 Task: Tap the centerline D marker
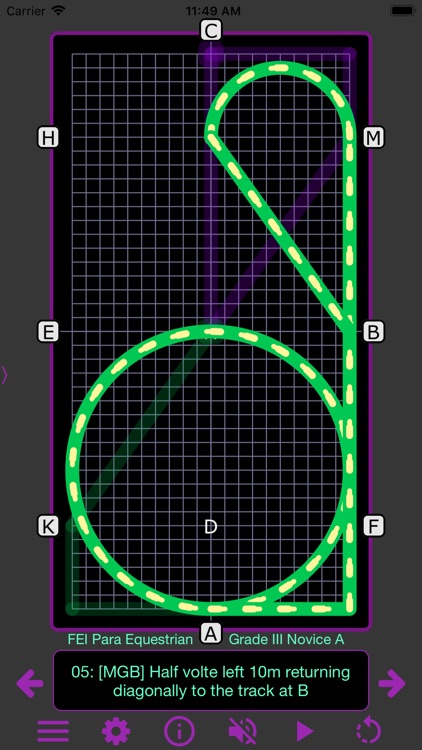click(211, 527)
